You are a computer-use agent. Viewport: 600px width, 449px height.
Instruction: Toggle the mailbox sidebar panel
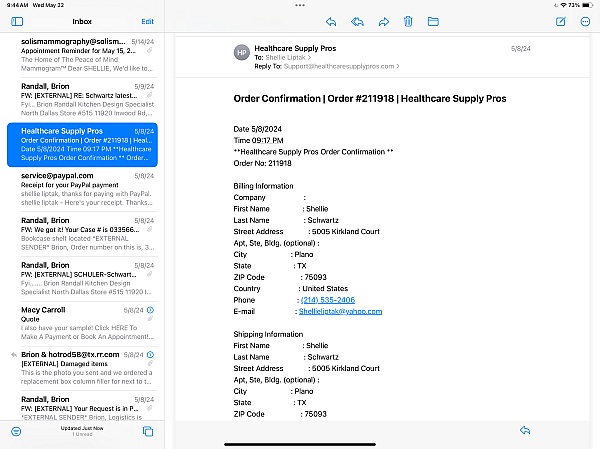pyautogui.click(x=17, y=21)
